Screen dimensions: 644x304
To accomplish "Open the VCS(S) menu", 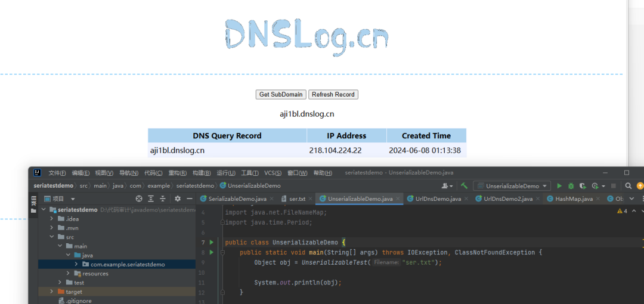I will tap(273, 173).
